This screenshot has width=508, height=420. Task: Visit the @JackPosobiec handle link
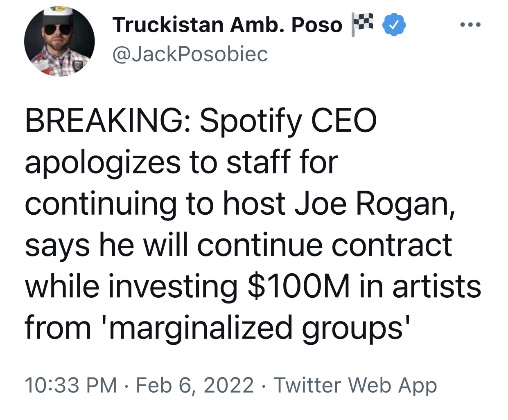point(190,54)
